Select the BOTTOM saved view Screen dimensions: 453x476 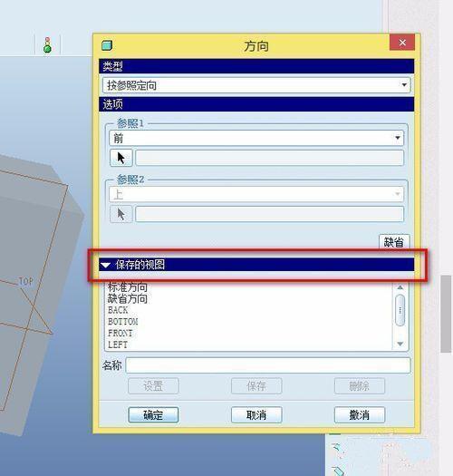pyautogui.click(x=123, y=322)
